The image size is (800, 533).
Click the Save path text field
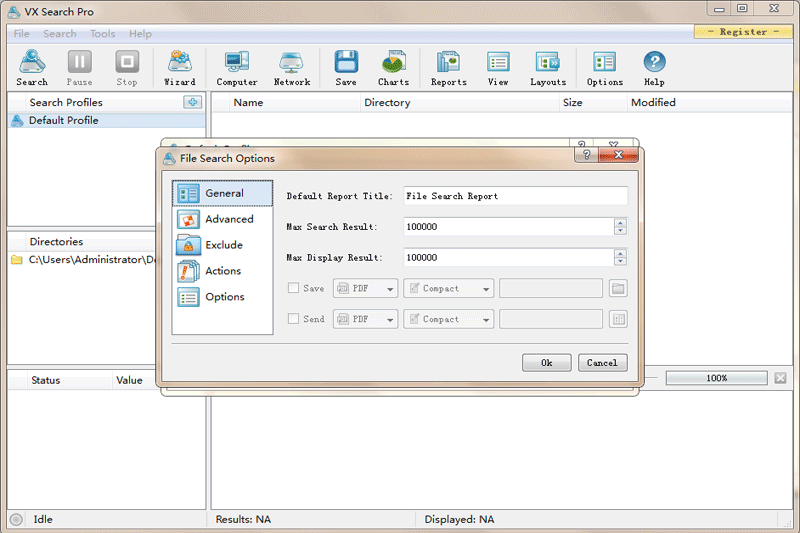click(x=551, y=289)
